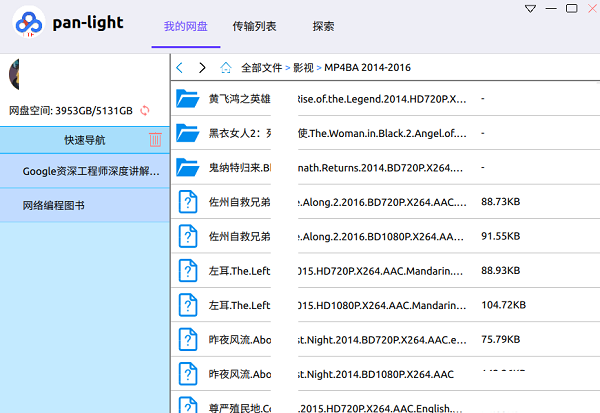Maximize the pan-light window
Image resolution: width=600 pixels, height=413 pixels.
tap(572, 8)
